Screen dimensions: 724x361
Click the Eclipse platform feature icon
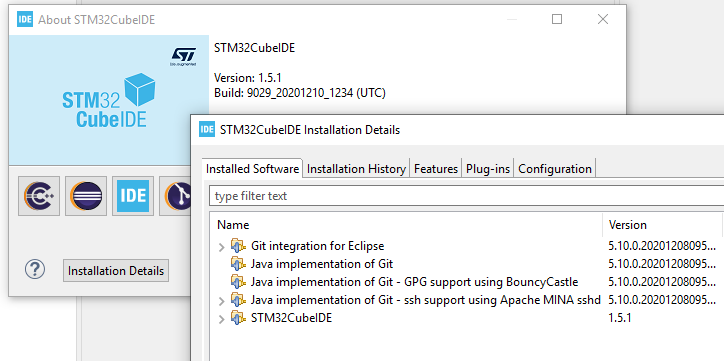86,196
